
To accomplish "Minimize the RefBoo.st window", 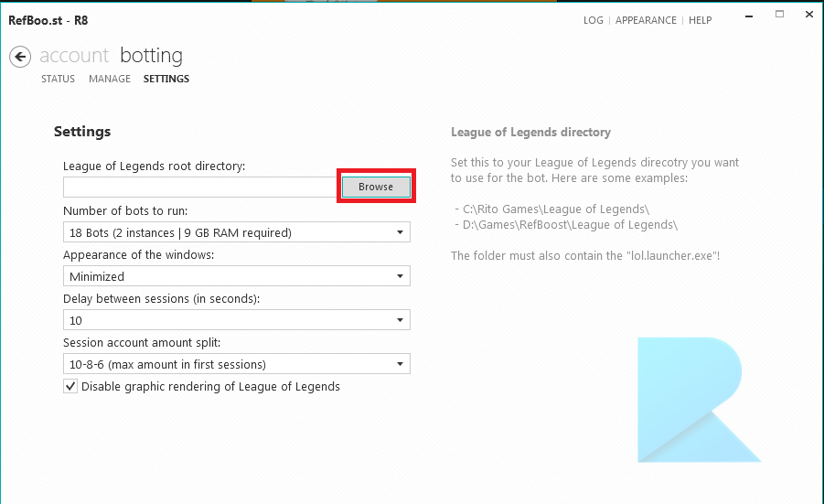I will 749,16.
